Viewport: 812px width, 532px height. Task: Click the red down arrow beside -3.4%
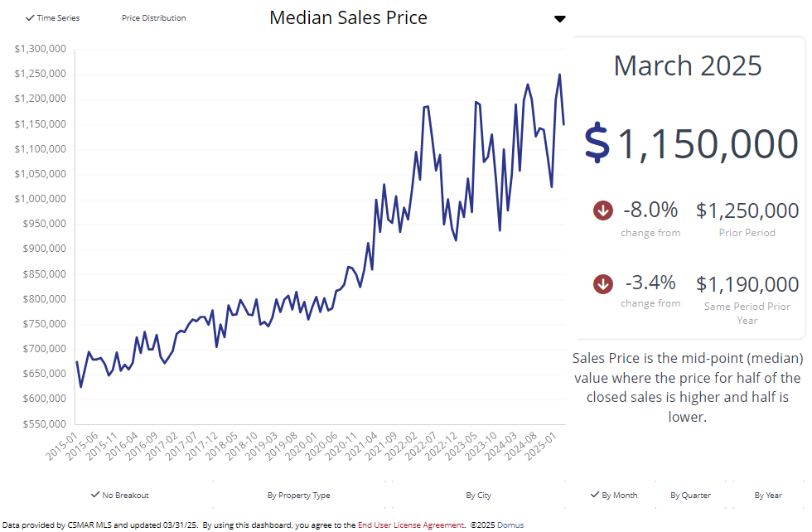pyautogui.click(x=603, y=284)
